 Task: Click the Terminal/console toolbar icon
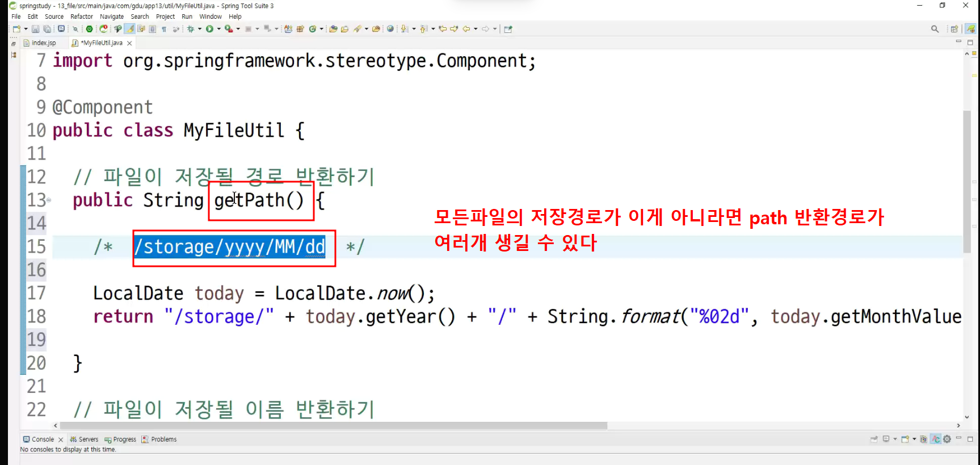61,29
